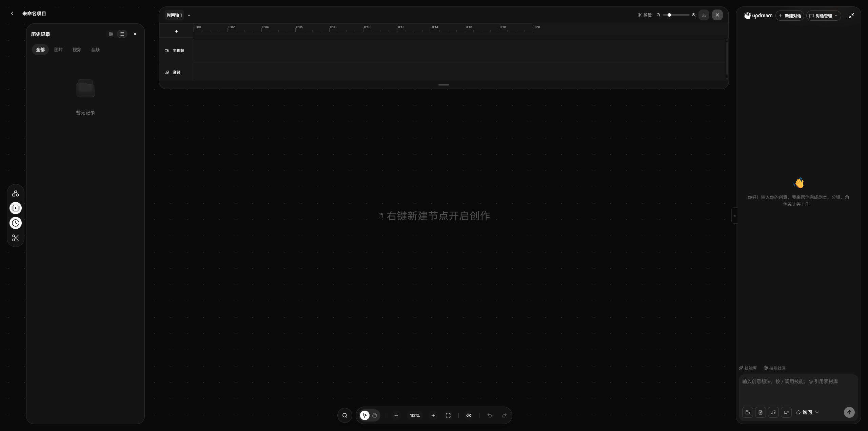
Task: Toggle canvas visibility eye icon
Action: [x=469, y=415]
